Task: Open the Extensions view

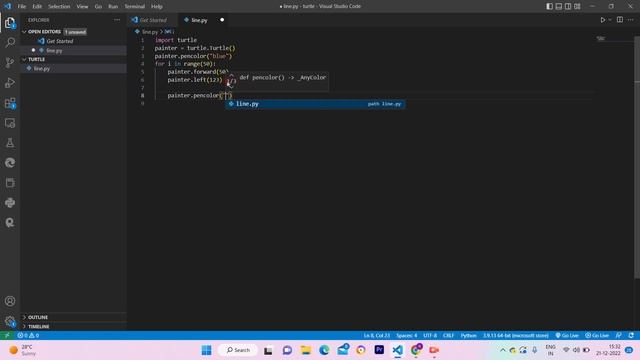Action: coord(10,103)
